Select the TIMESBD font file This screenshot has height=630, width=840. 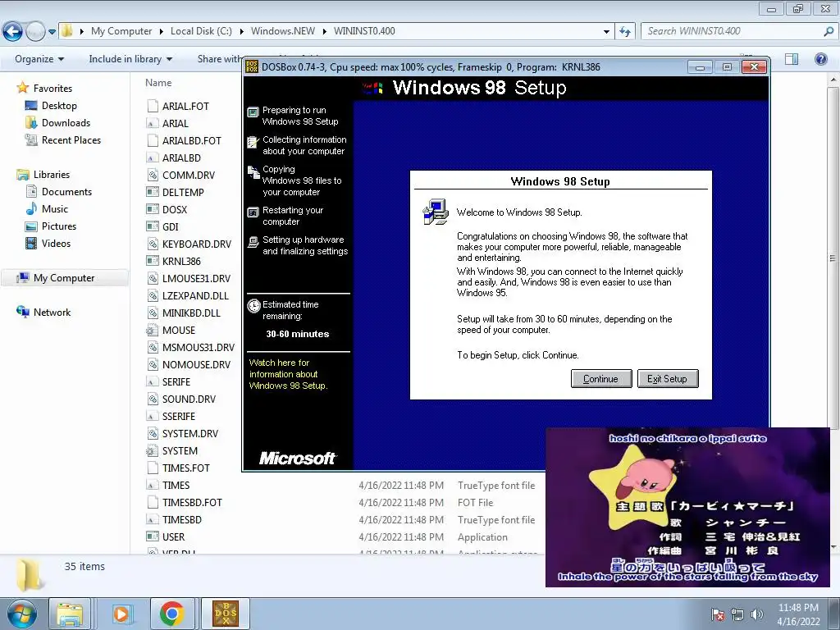[181, 519]
